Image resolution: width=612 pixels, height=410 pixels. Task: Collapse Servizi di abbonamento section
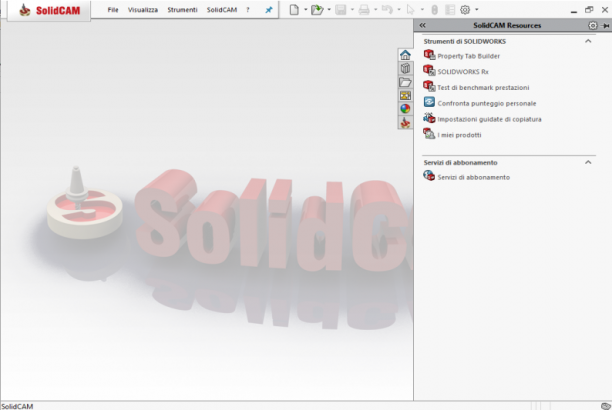[x=588, y=162]
